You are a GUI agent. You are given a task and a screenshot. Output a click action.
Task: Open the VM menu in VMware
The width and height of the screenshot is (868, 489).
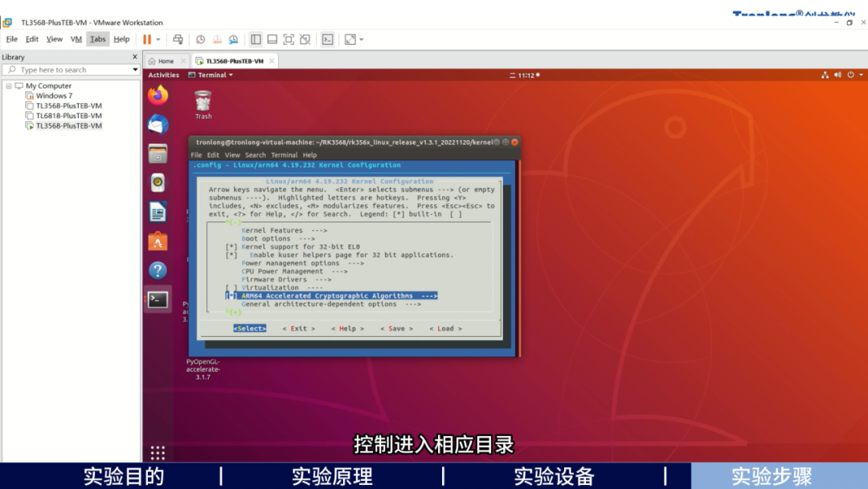click(x=76, y=39)
